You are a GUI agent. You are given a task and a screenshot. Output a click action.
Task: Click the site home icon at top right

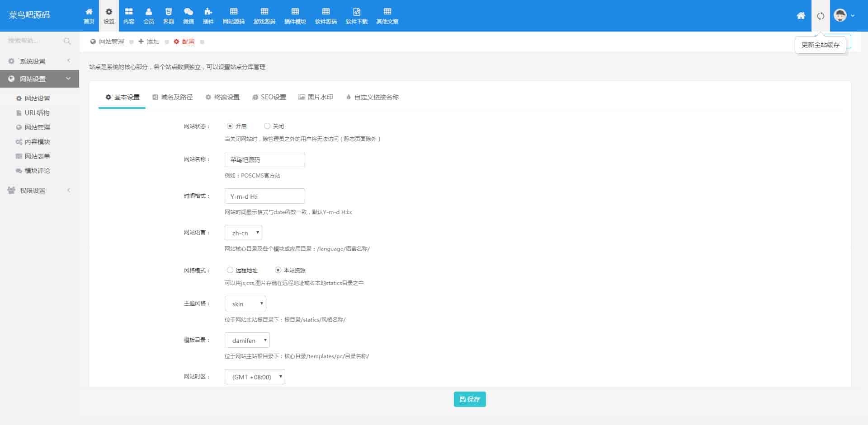801,16
